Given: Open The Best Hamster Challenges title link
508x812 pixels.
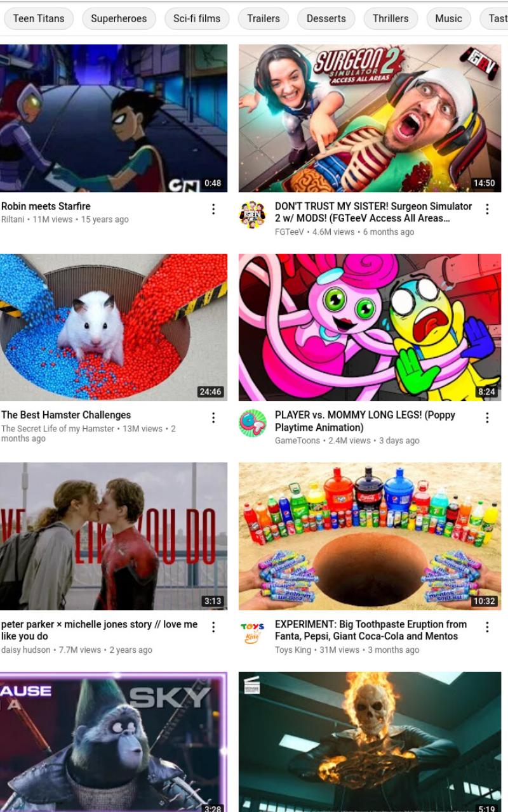Looking at the screenshot, I should pos(66,415).
